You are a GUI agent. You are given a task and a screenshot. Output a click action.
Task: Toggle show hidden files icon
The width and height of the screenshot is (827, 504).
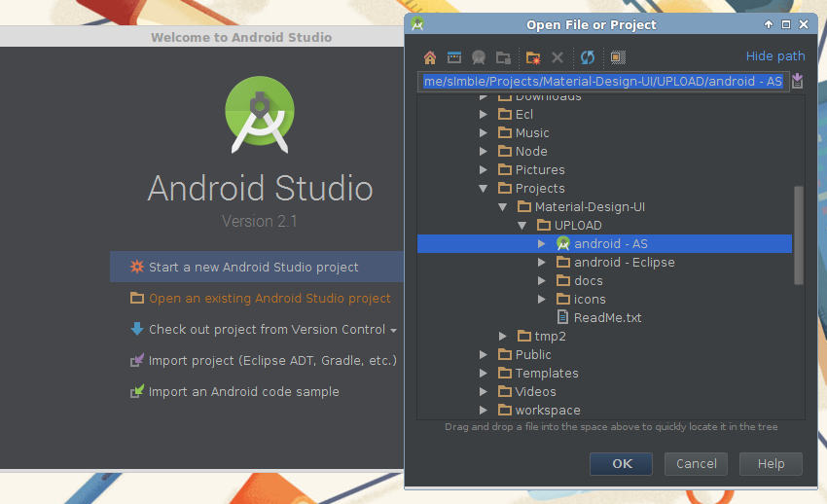[618, 57]
